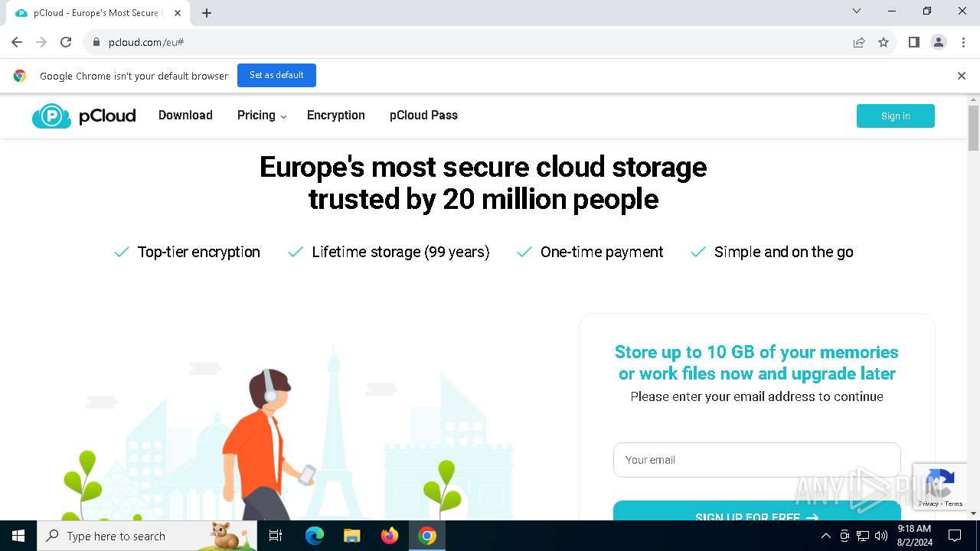This screenshot has width=980, height=551.
Task: Click the pCloud logo
Action: 84,116
